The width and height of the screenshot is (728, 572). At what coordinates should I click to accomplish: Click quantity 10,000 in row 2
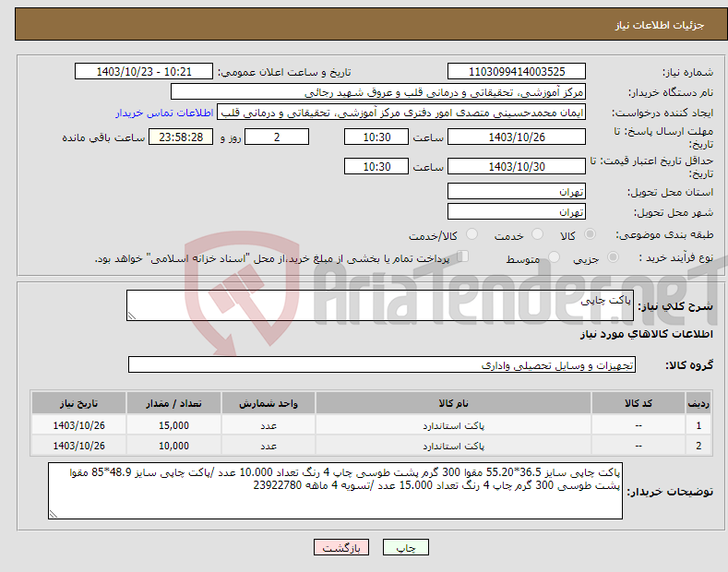(173, 446)
